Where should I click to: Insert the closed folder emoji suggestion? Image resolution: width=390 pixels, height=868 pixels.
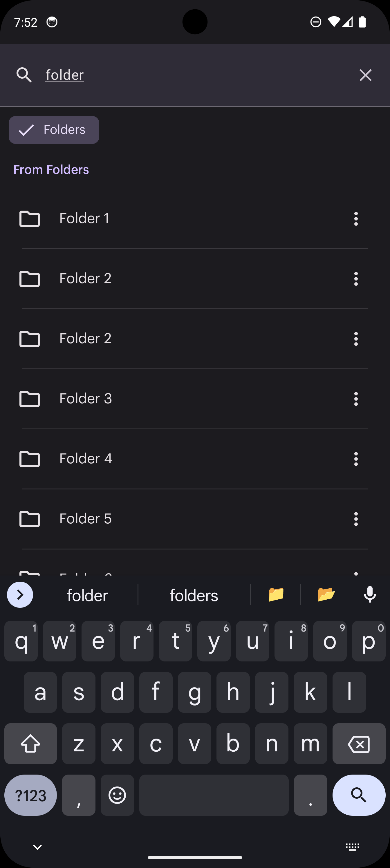276,595
